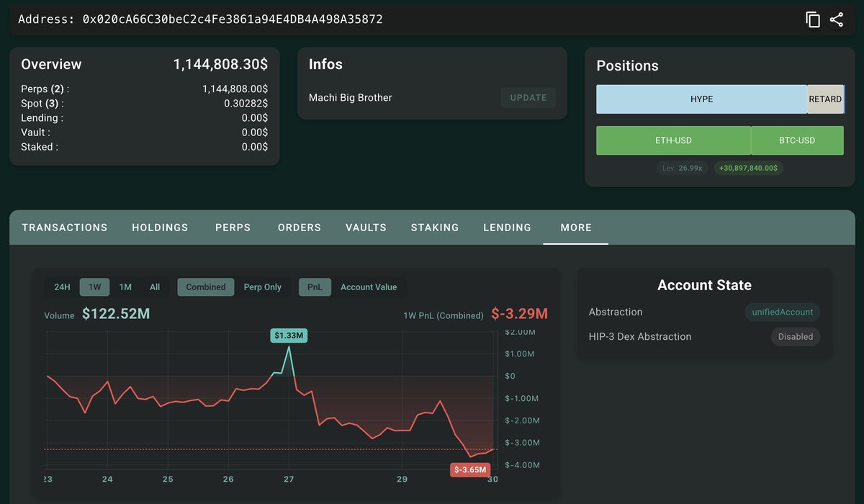864x504 pixels.
Task: Show the All time range
Action: (155, 287)
